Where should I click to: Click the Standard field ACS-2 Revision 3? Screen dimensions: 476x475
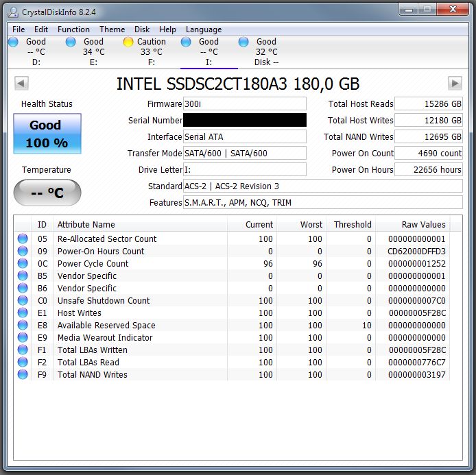tap(323, 186)
